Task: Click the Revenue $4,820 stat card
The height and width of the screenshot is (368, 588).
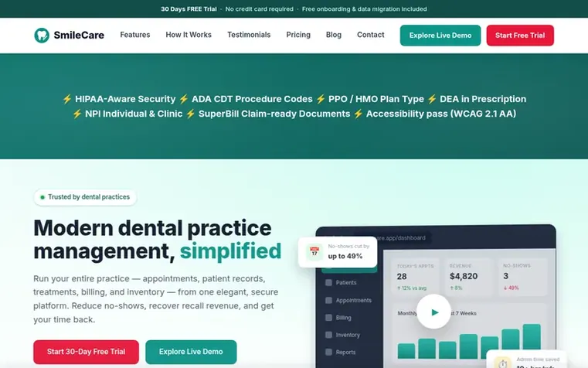Action: coord(467,277)
